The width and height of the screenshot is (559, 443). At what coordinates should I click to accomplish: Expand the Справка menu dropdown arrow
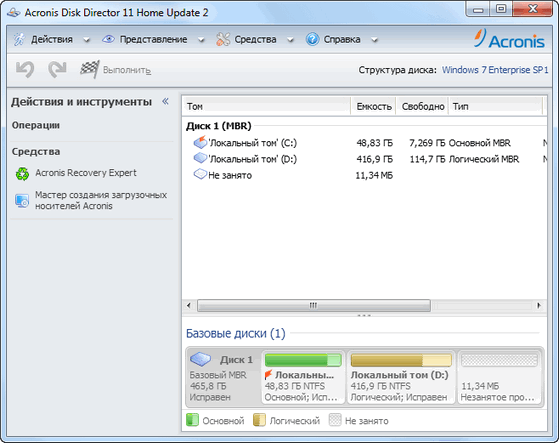pos(374,40)
